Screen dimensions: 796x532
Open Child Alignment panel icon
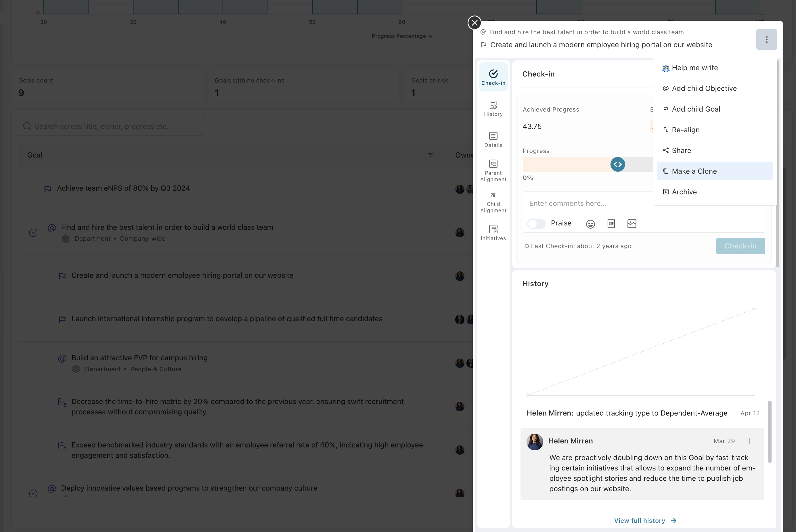click(493, 202)
